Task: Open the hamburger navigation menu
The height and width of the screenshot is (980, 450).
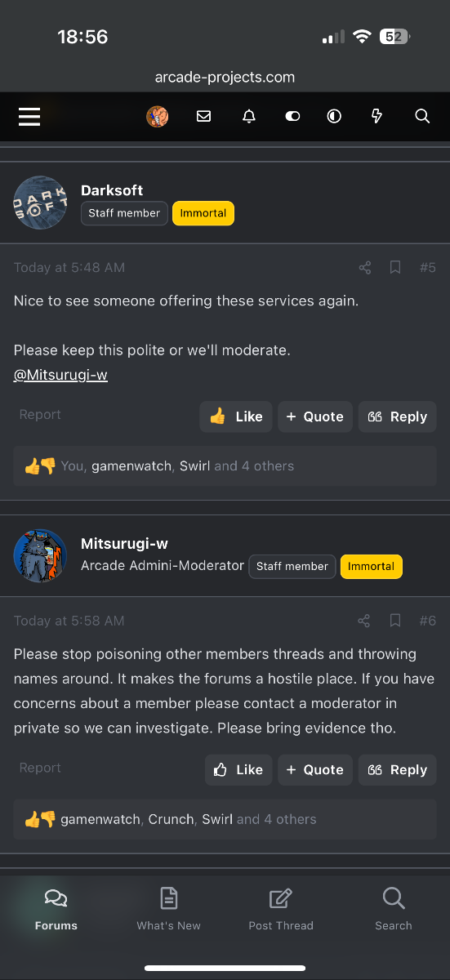Action: (29, 117)
